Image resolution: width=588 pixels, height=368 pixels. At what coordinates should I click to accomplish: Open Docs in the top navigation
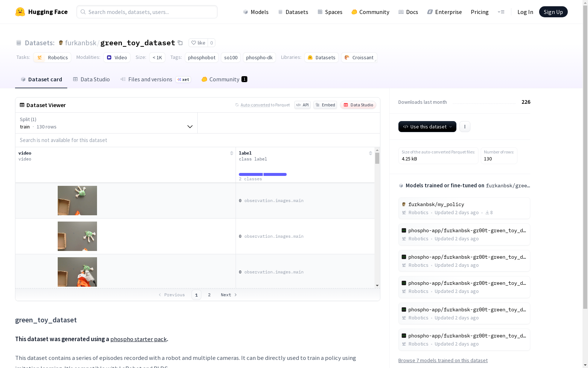408,12
